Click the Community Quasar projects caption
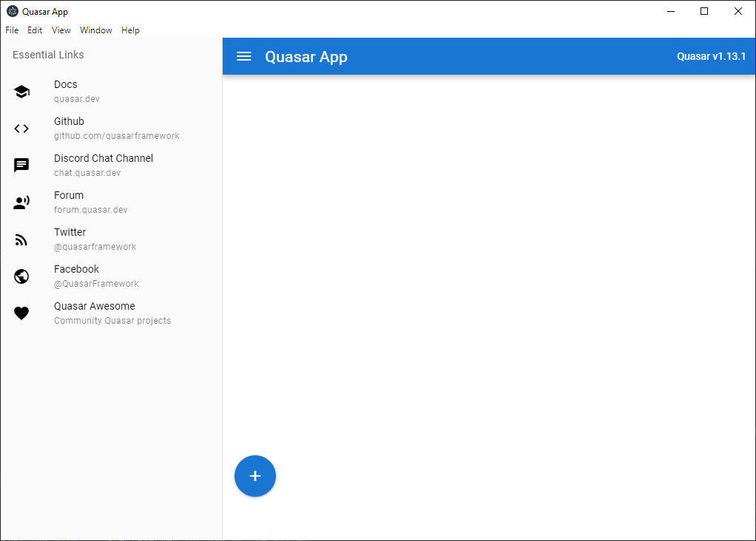756x541 pixels. pyautogui.click(x=112, y=320)
